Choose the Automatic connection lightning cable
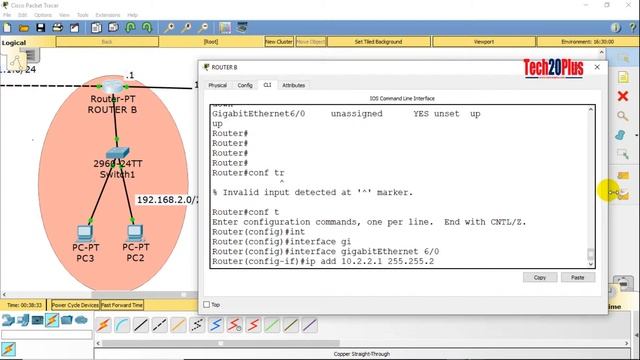Screen dimensions: 640x360 click(103, 325)
